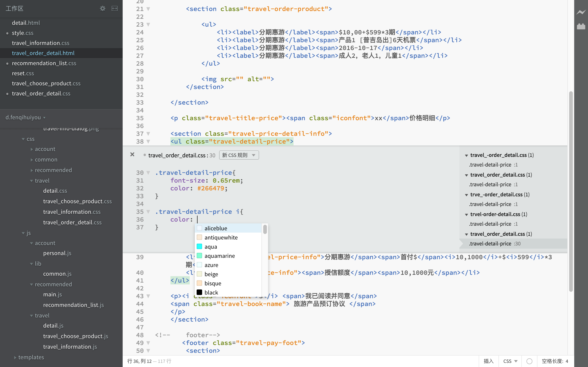
Task: Click on travel_order_detail.html in file tree
Action: click(x=43, y=53)
